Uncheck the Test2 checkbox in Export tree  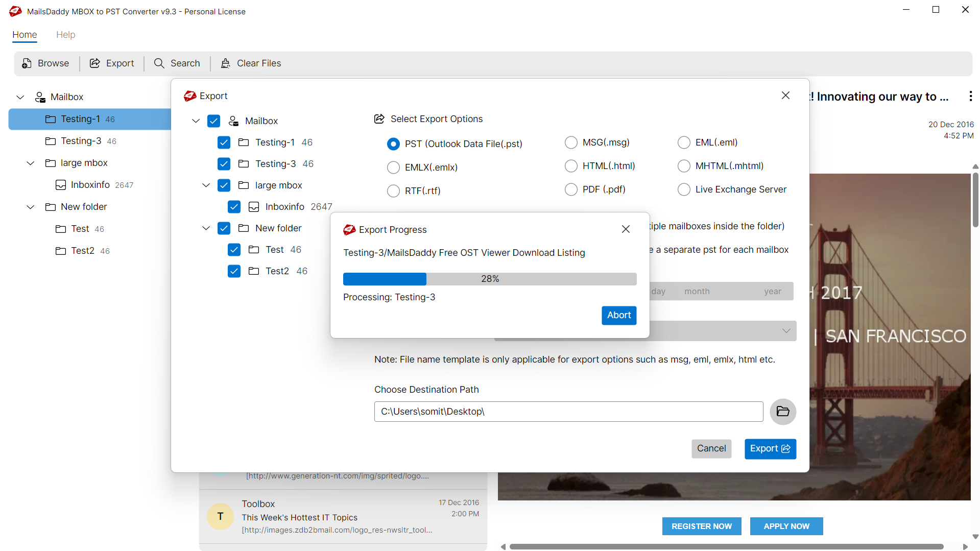234,271
